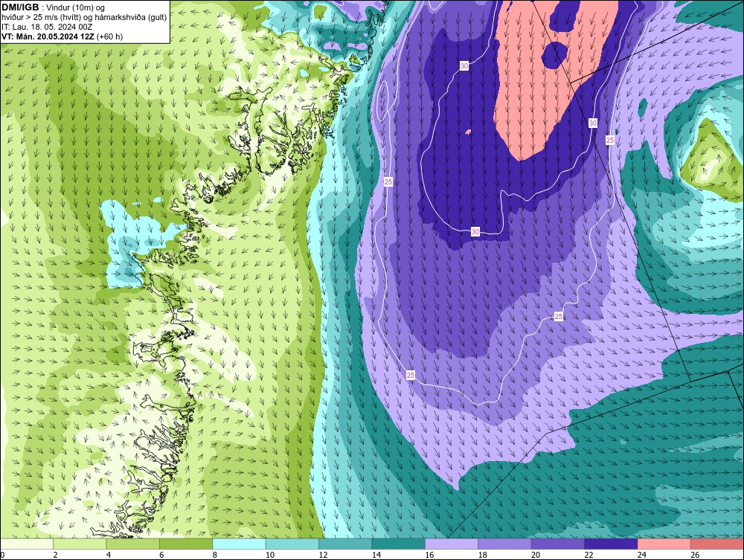Click the legend scale label '10'
The image size is (744, 560).
(270, 555)
